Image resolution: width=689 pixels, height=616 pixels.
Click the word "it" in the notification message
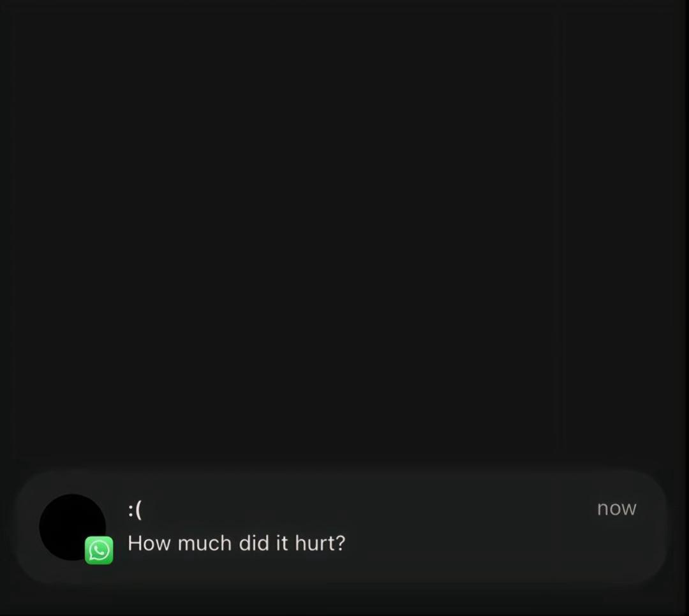click(x=281, y=543)
